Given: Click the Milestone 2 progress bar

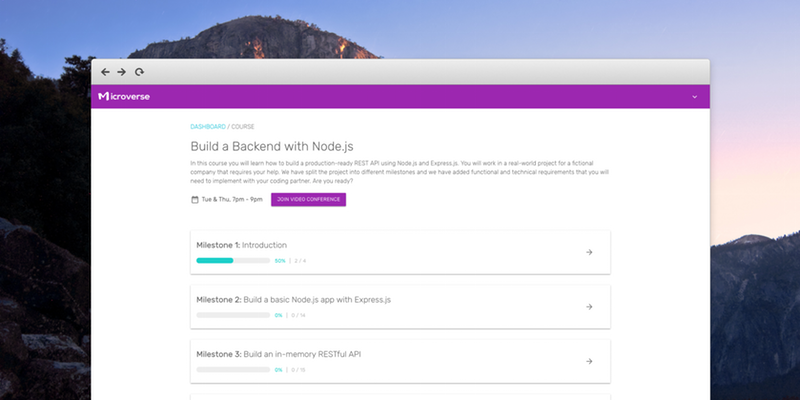Looking at the screenshot, I should (x=233, y=315).
